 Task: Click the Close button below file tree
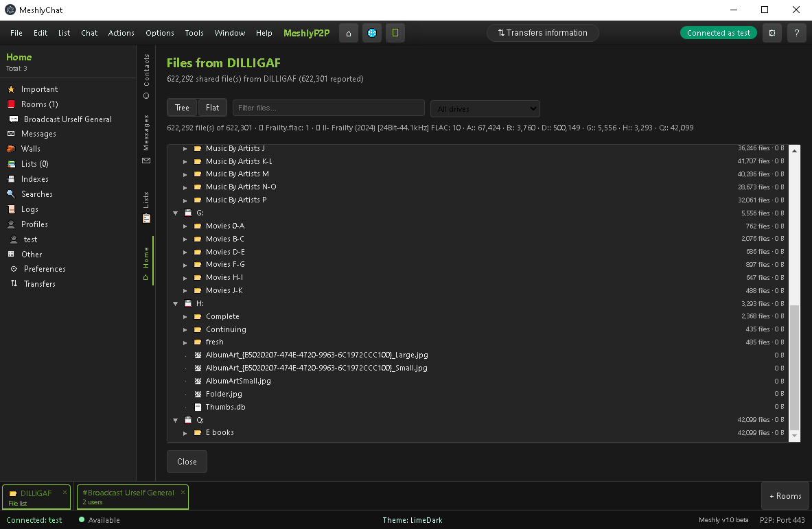[x=187, y=462]
